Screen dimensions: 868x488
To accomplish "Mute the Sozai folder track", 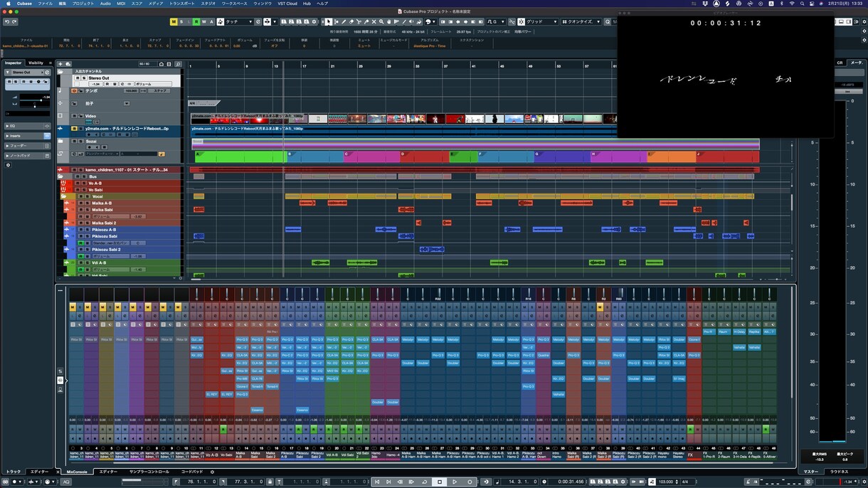I will coord(75,142).
